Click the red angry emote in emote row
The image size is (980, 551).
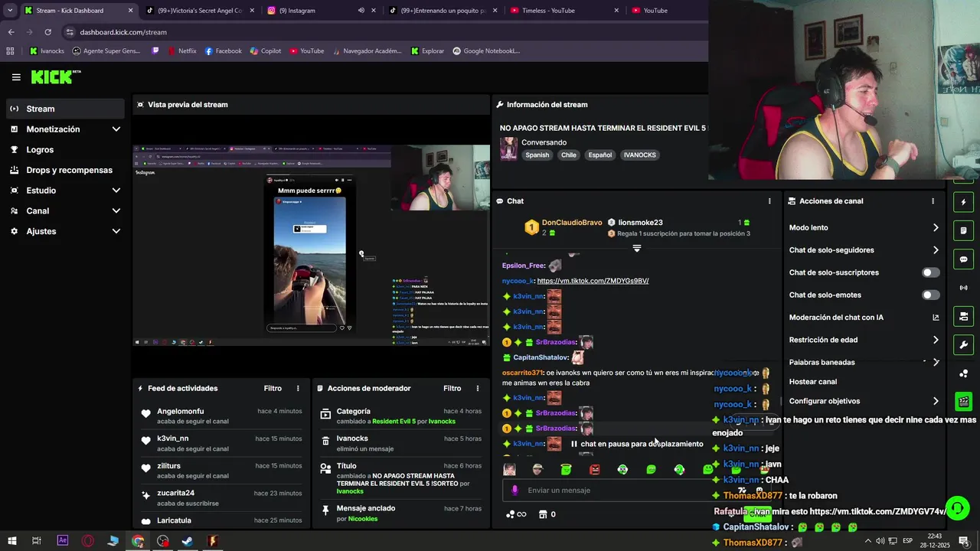click(x=594, y=469)
